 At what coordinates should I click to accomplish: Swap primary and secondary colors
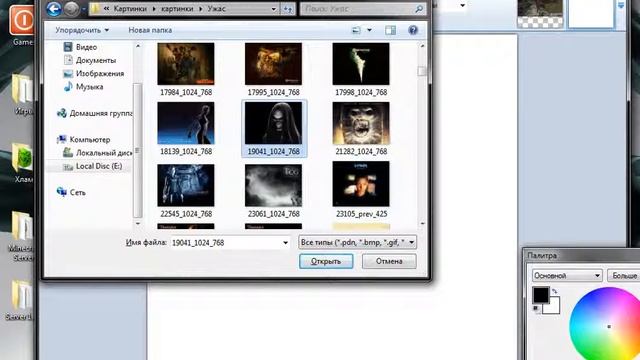[x=554, y=291]
